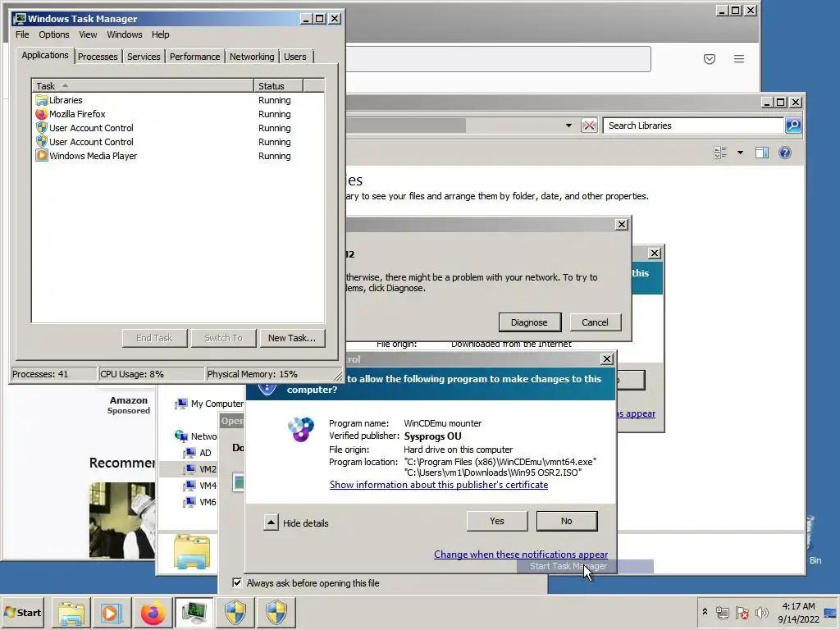This screenshot has width=840, height=630.
Task: Click clock showing 4:17 AM
Action: (798, 606)
